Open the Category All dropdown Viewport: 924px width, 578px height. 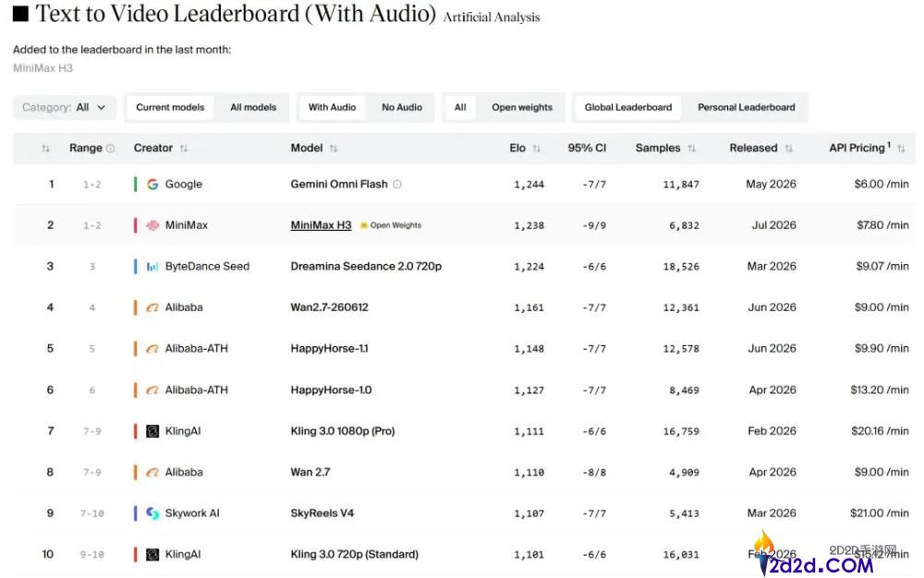click(65, 107)
